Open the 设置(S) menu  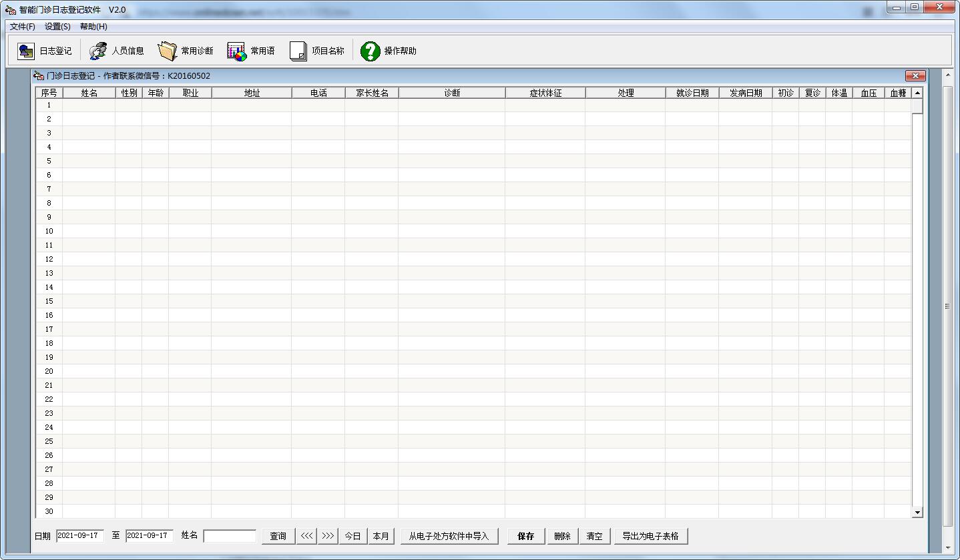coord(57,27)
